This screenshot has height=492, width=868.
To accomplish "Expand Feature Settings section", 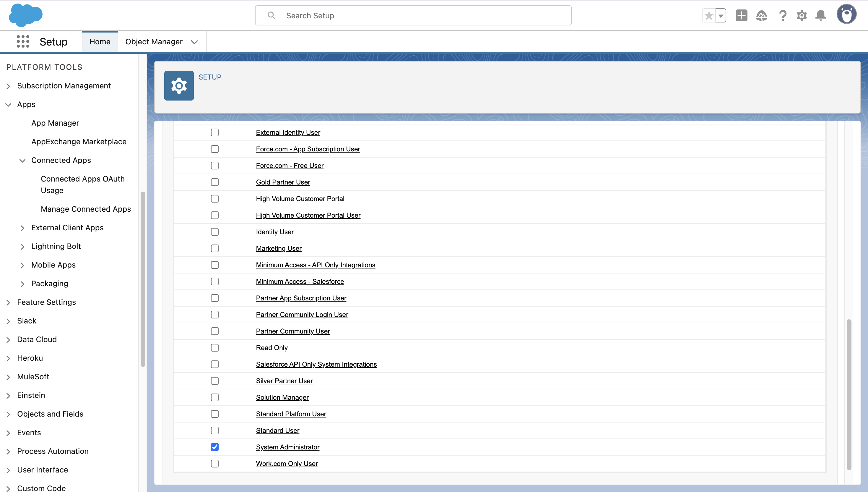I will coord(9,302).
